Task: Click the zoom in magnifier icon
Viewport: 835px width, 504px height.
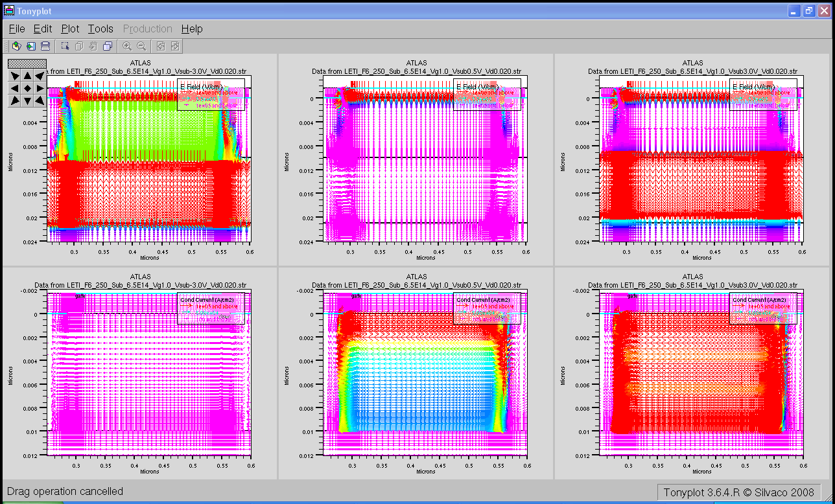Action: (127, 46)
